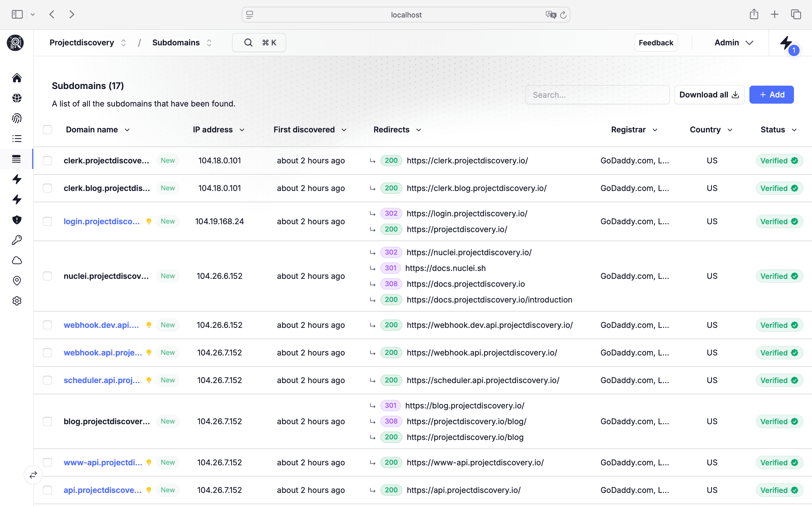The image size is (812, 507).
Task: Select the nuclei.projectdiscovery row checkbox
Action: click(47, 276)
